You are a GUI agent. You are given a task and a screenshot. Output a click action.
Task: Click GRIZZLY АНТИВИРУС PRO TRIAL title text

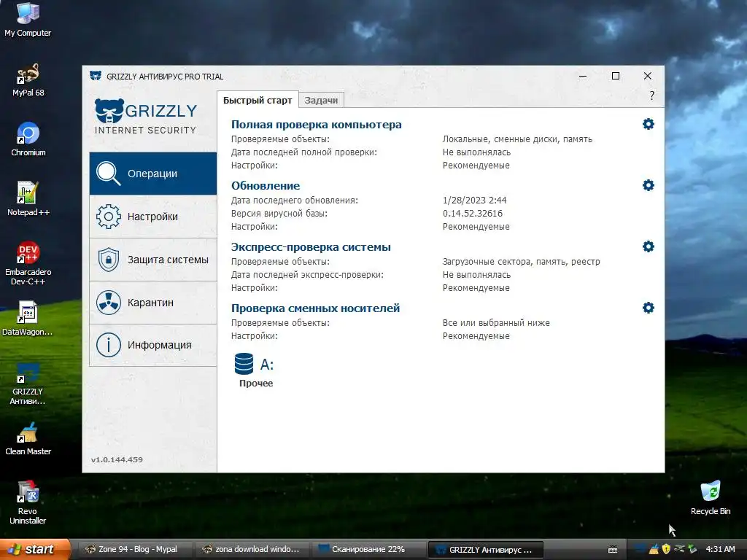pos(165,76)
